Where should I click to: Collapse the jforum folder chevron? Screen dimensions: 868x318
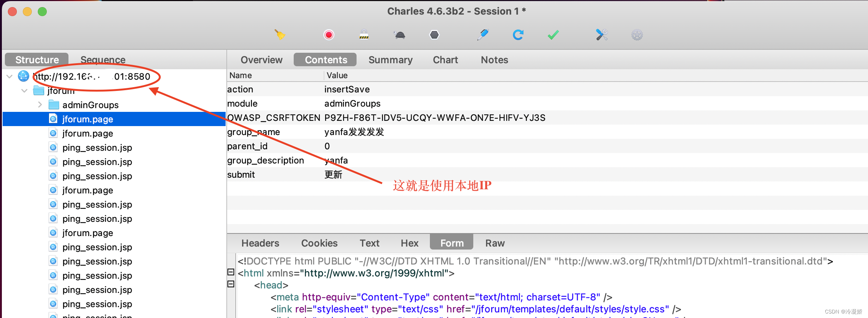click(25, 91)
